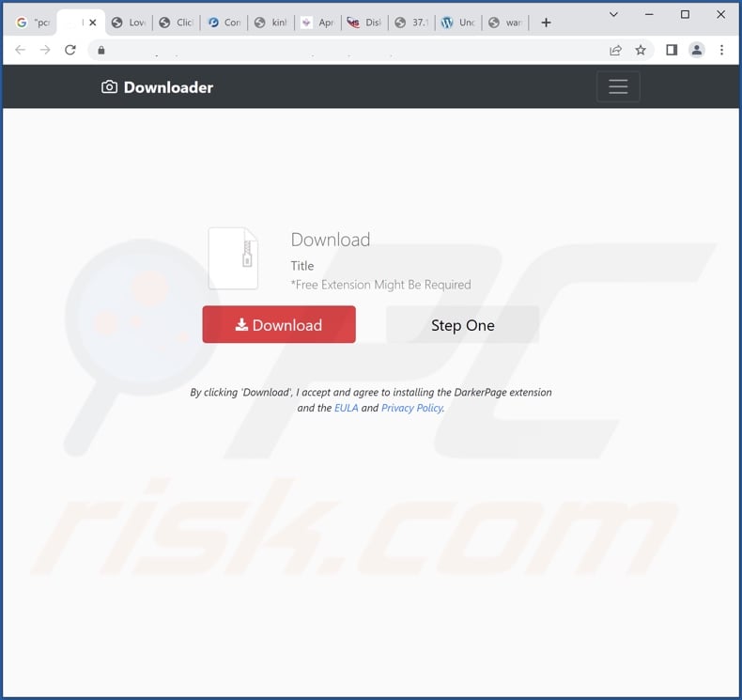
Task: Click the address bar lock icon
Action: (x=101, y=50)
